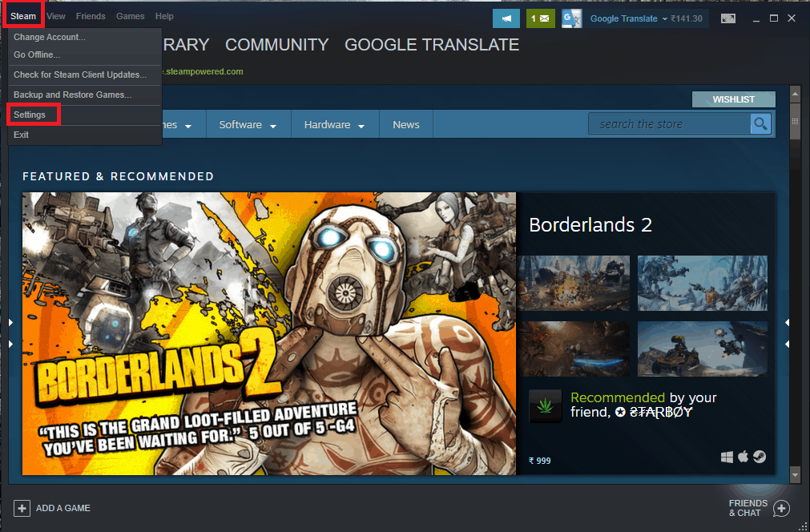Click the Windows platform icon

click(727, 457)
